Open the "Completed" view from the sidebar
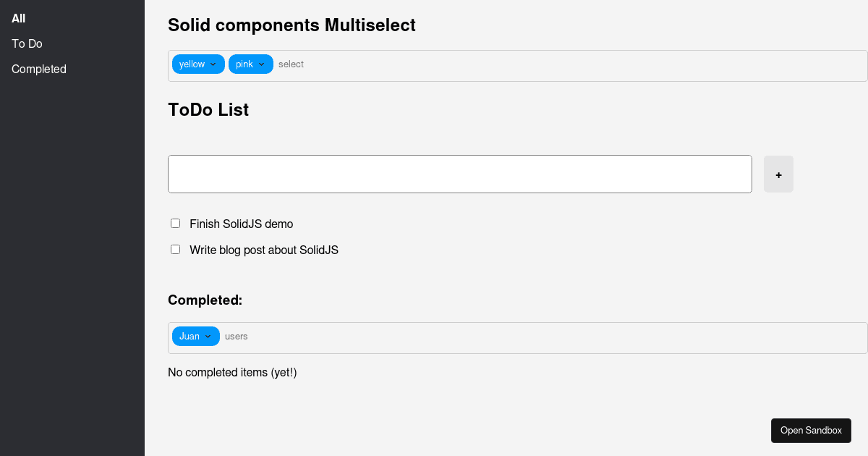868x456 pixels. point(38,69)
